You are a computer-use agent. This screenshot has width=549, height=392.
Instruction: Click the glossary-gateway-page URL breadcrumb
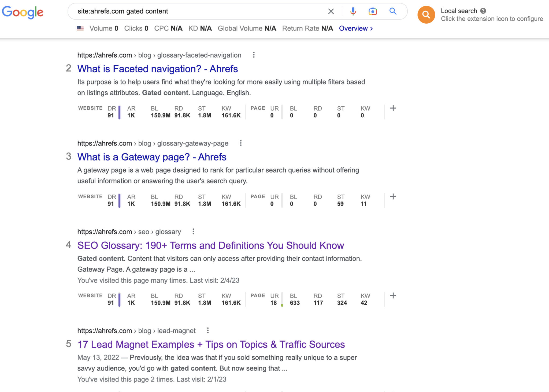(x=153, y=143)
